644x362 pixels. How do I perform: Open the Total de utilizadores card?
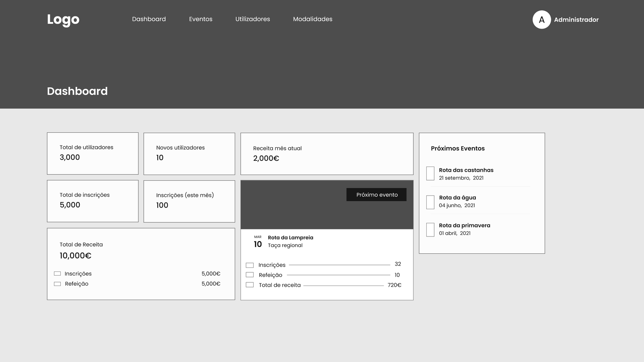point(93,153)
